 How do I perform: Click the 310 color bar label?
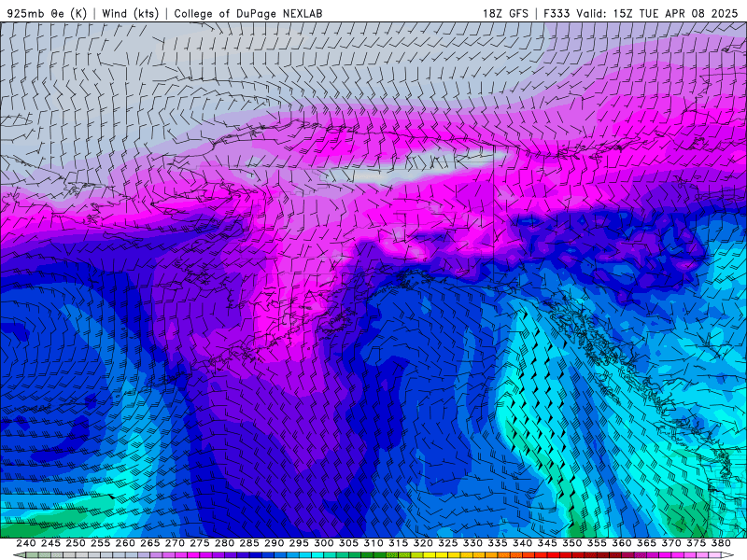pos(373,543)
